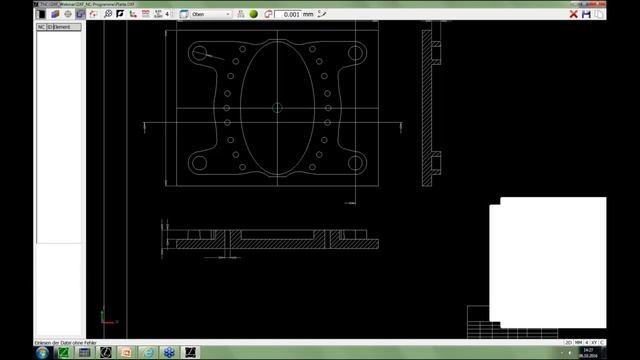Click the blue snowflake taskbar icon
The height and width of the screenshot is (360, 640).
[x=169, y=353]
